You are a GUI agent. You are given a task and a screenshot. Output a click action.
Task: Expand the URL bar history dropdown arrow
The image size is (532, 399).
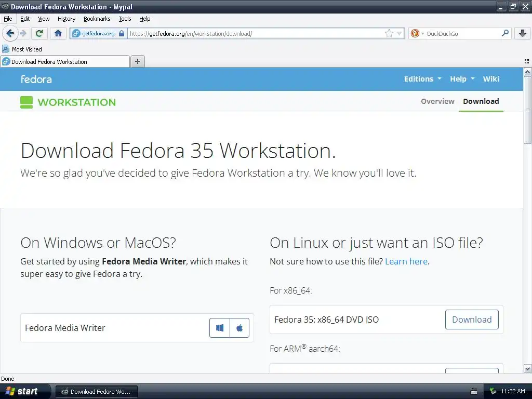400,33
